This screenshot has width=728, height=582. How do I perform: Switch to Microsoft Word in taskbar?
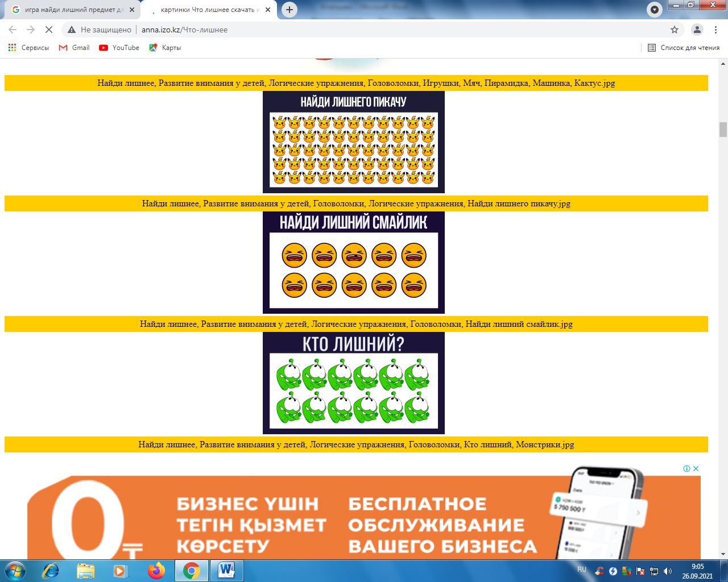(226, 571)
